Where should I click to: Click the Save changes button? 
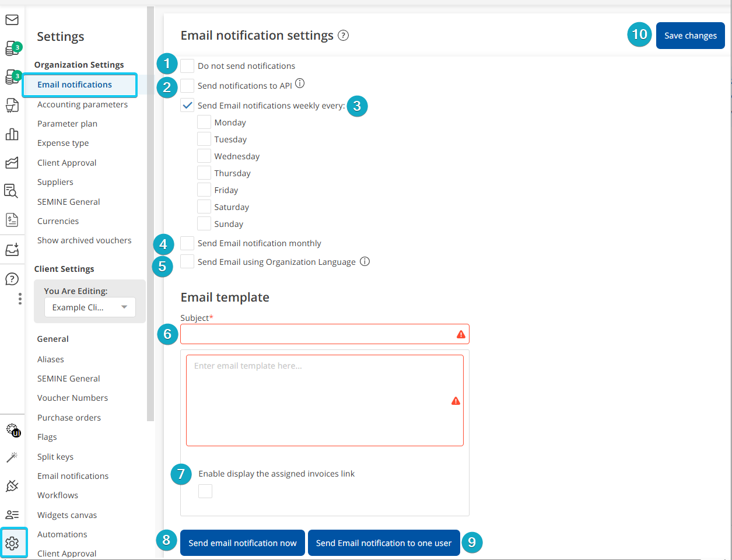pyautogui.click(x=691, y=36)
